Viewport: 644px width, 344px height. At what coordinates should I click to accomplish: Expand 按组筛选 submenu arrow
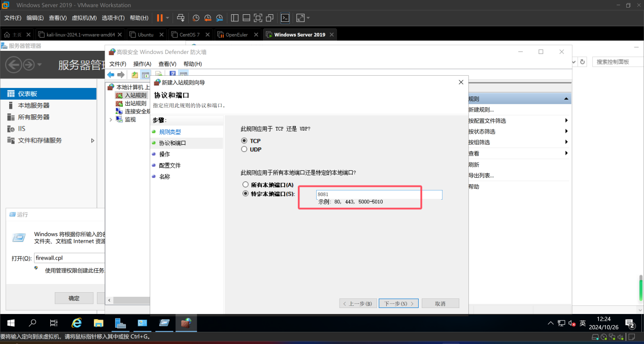pos(566,142)
